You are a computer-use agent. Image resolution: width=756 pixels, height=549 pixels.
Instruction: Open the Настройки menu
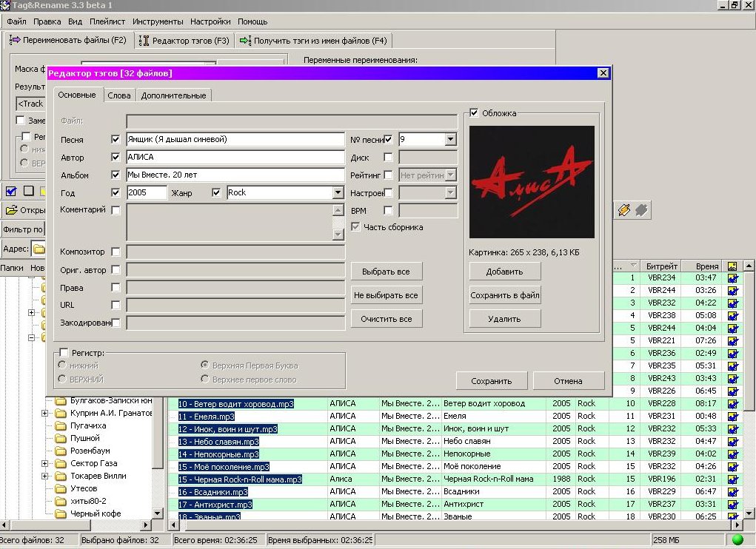pos(210,21)
